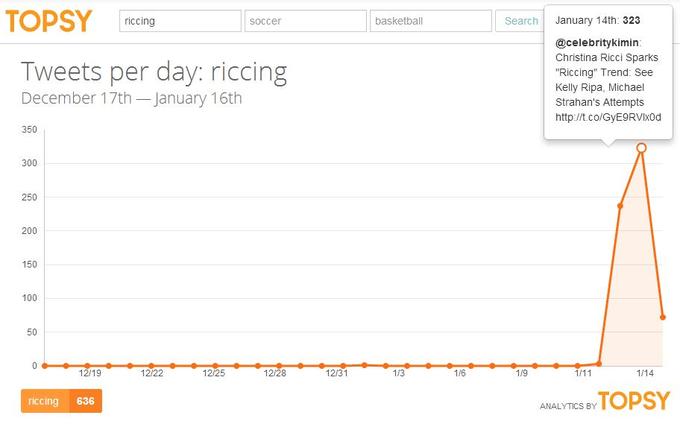
Task: Select the last data point on January 15th
Action: pos(663,317)
